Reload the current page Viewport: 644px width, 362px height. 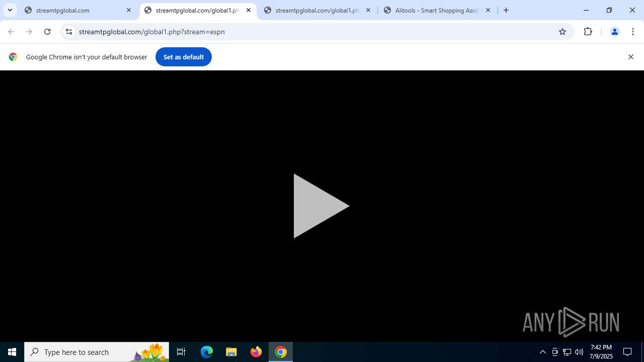[47, 32]
